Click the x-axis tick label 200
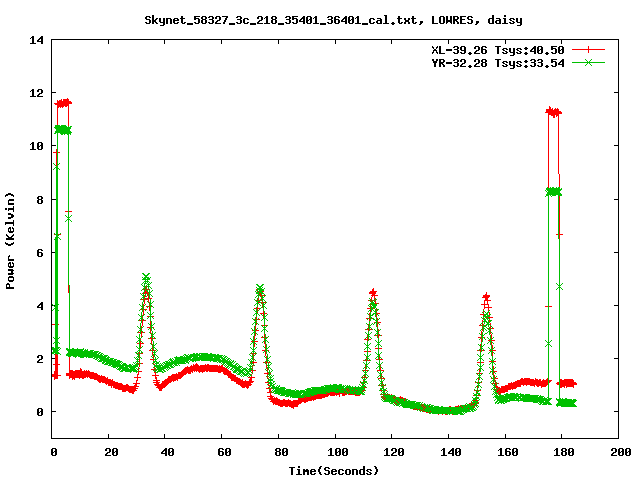 [621, 452]
